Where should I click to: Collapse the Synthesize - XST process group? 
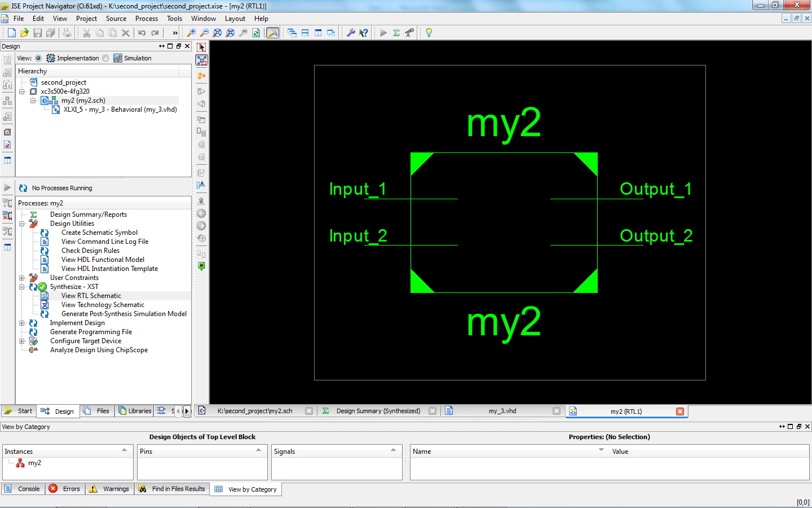click(22, 287)
